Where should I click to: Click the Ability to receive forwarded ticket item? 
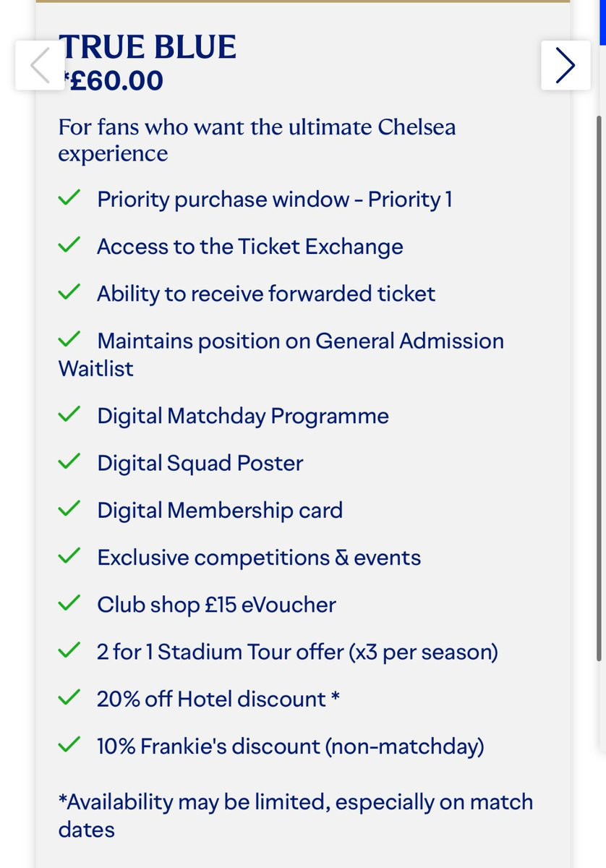pos(266,294)
